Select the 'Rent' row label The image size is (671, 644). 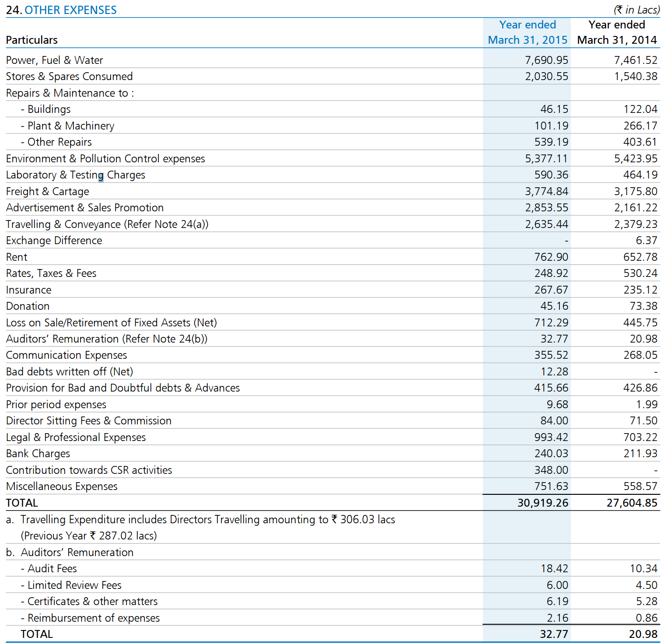coord(17,257)
